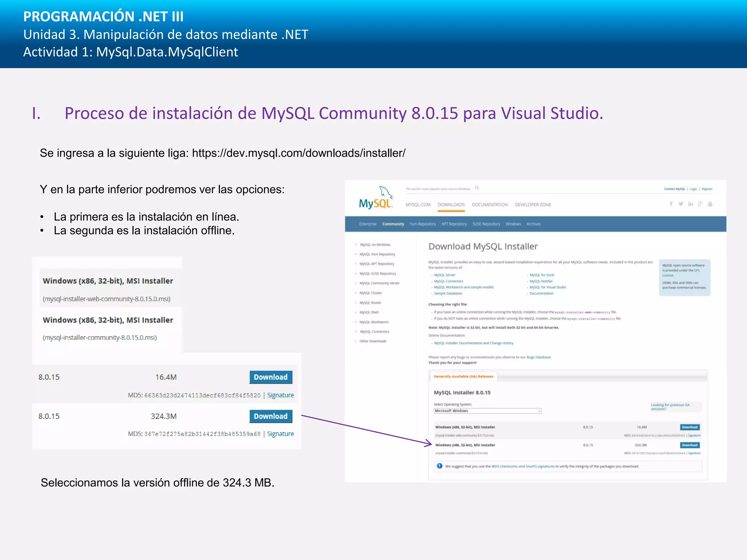The image size is (747, 560).
Task: Click the enlarged 16.4M Download button
Action: point(271,377)
